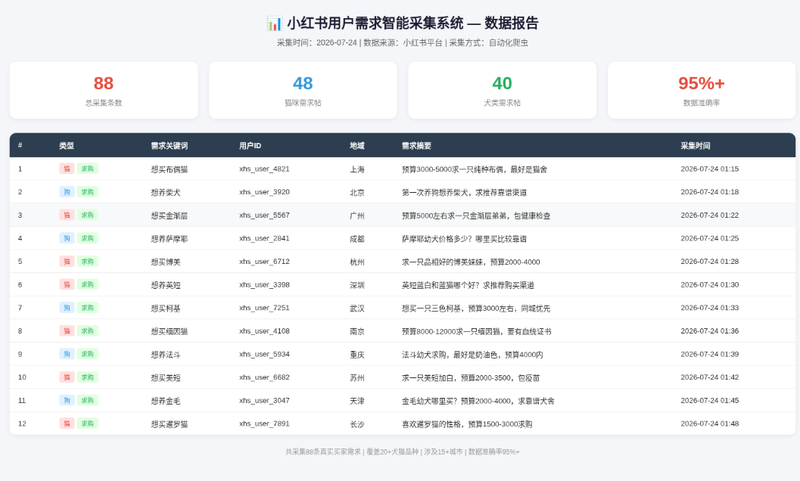Click the 狗 tag in the 想买柯基 row

tap(67, 308)
